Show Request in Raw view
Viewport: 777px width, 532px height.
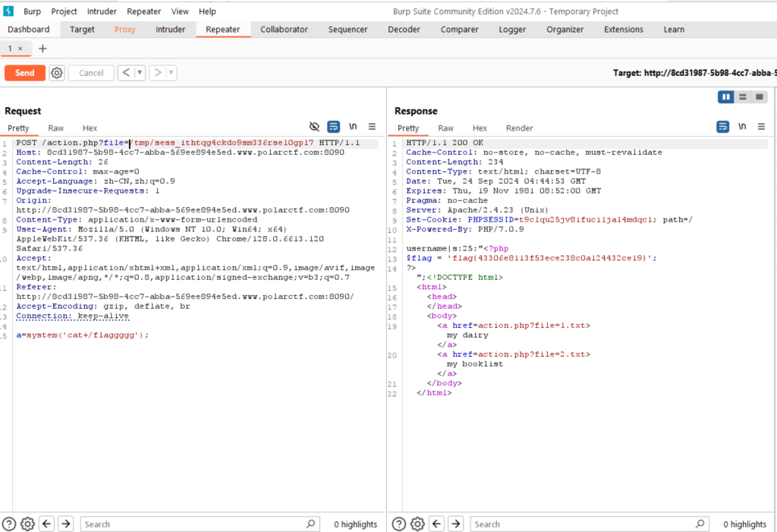pos(55,128)
